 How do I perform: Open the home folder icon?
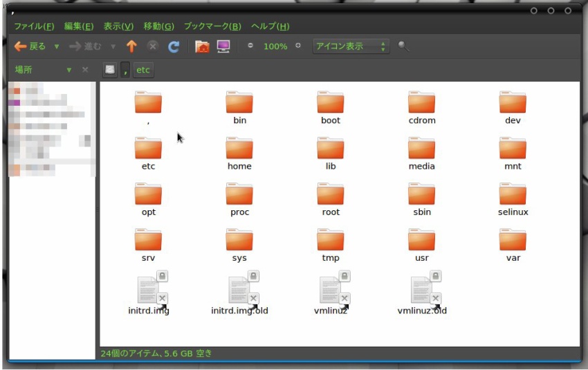pos(203,46)
